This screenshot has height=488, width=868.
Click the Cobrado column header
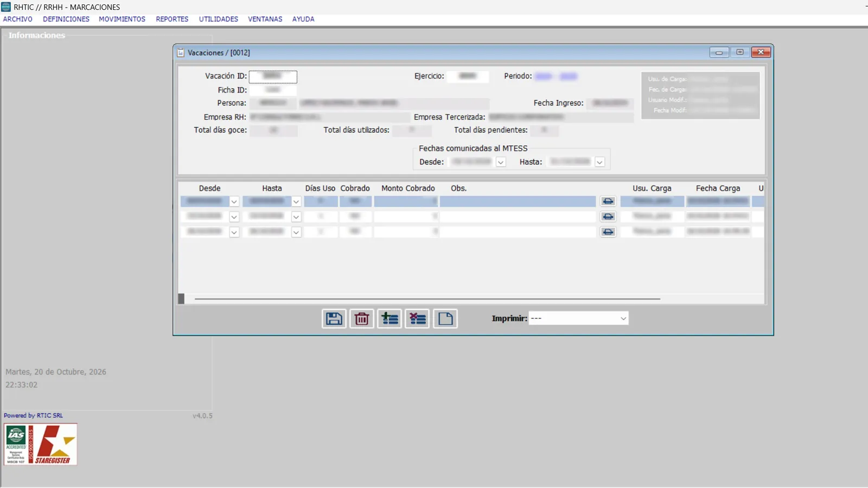tap(355, 188)
